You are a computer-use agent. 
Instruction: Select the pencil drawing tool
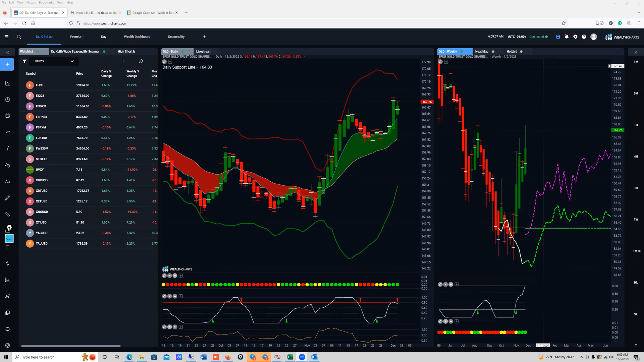coord(7,198)
